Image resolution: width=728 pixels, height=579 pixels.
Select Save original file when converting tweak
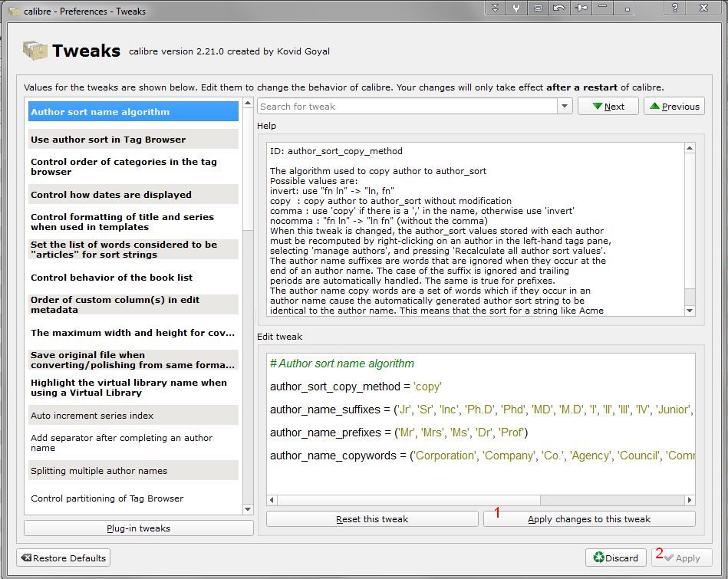(x=133, y=360)
